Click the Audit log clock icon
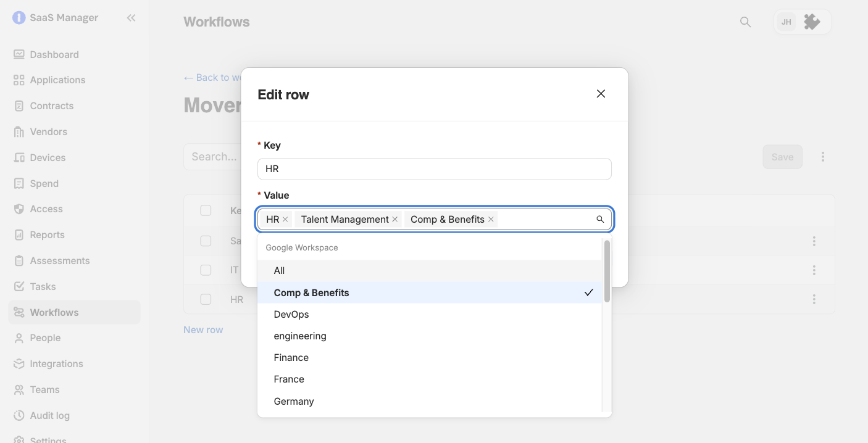The width and height of the screenshot is (868, 443). [19, 416]
